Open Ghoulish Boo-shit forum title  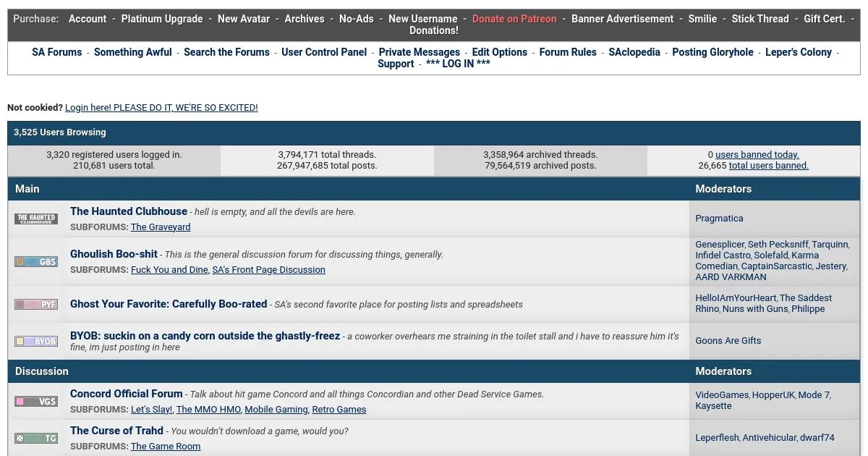(114, 254)
